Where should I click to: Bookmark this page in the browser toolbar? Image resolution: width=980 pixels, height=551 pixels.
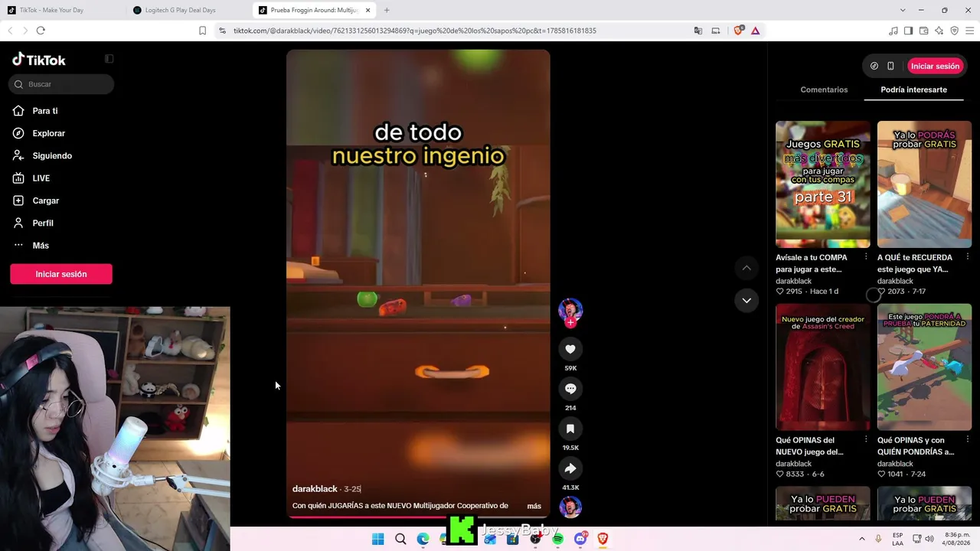point(202,31)
